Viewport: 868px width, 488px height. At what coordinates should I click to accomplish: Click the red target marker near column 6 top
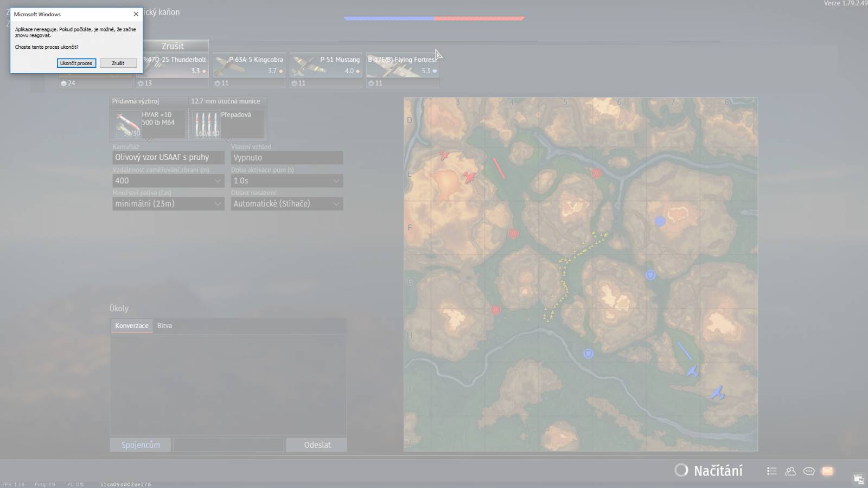(x=596, y=174)
